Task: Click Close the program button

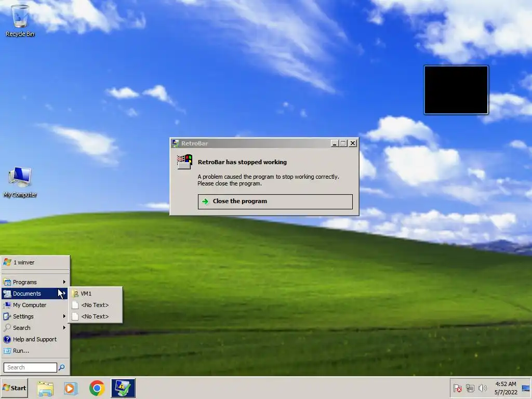Action: pos(275,202)
